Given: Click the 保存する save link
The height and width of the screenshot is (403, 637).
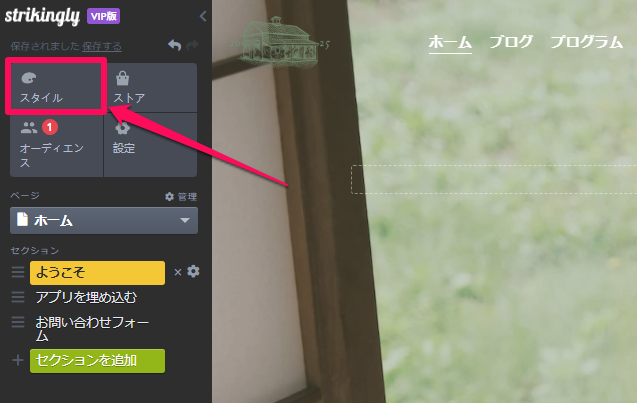Looking at the screenshot, I should pos(102,46).
